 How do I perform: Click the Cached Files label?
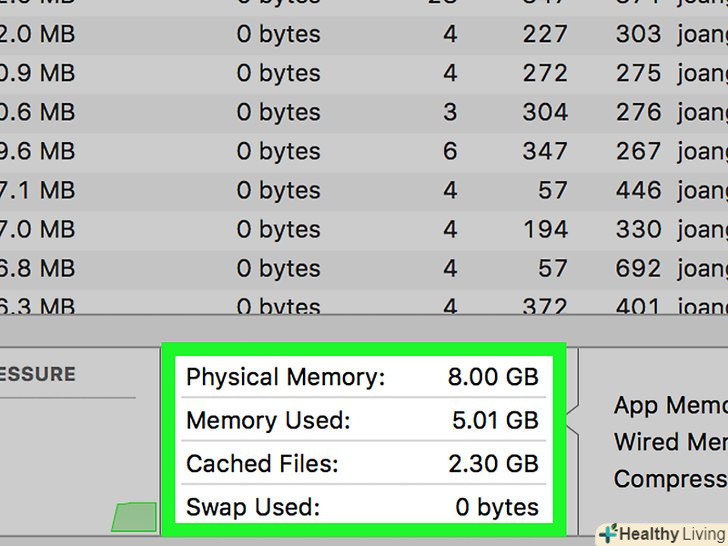[x=262, y=463]
